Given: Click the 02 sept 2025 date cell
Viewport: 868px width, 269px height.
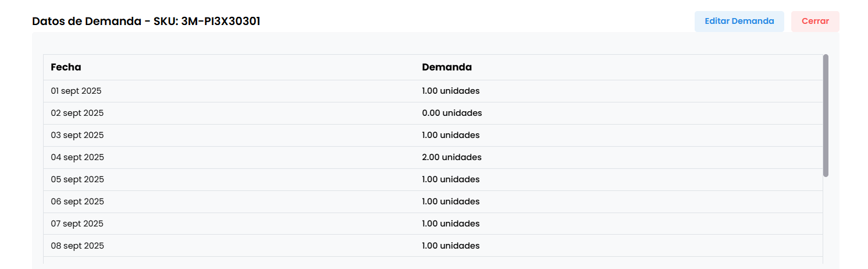Looking at the screenshot, I should click(77, 114).
